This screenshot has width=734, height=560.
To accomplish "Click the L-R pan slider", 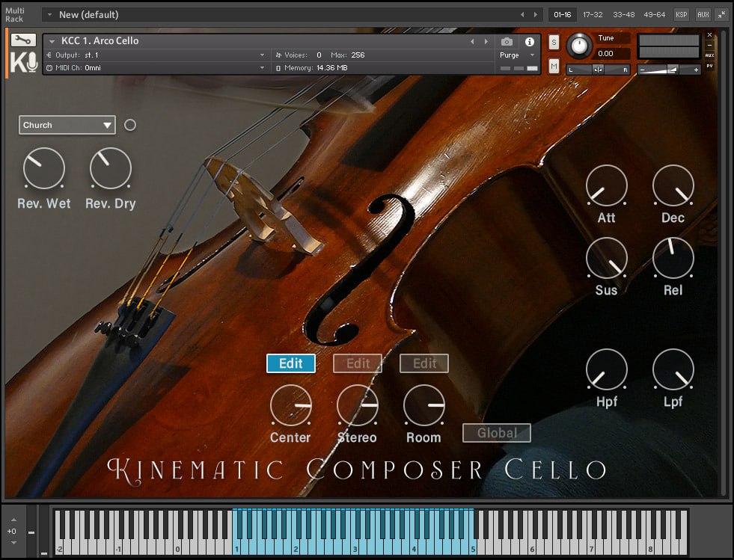I will 598,70.
